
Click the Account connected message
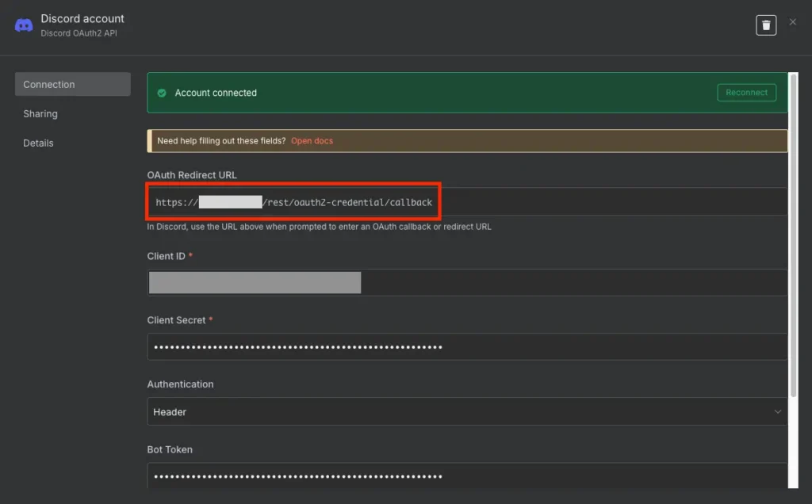(x=216, y=93)
